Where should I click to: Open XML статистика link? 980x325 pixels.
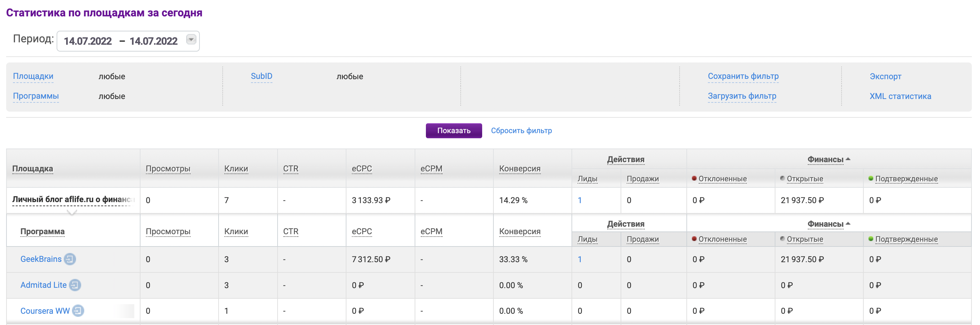coord(900,96)
